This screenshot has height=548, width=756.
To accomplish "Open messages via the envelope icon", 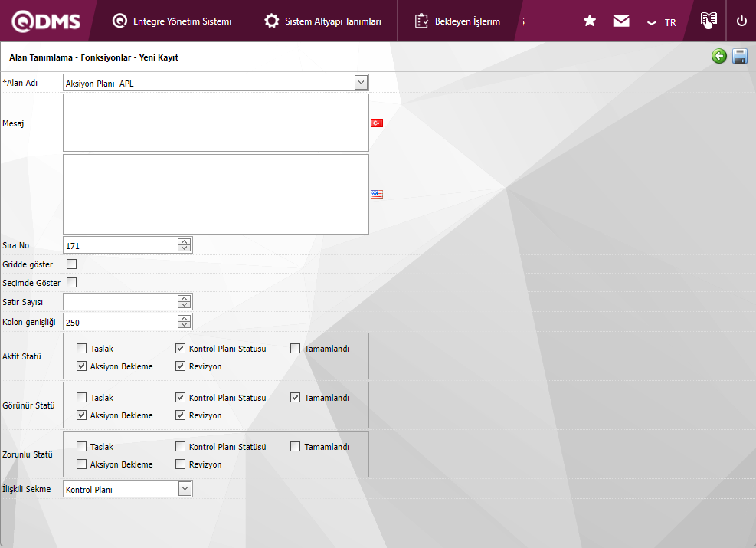I will (621, 21).
